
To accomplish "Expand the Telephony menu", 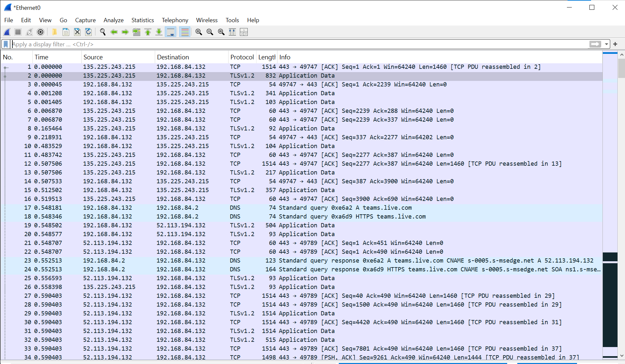I will coord(175,20).
